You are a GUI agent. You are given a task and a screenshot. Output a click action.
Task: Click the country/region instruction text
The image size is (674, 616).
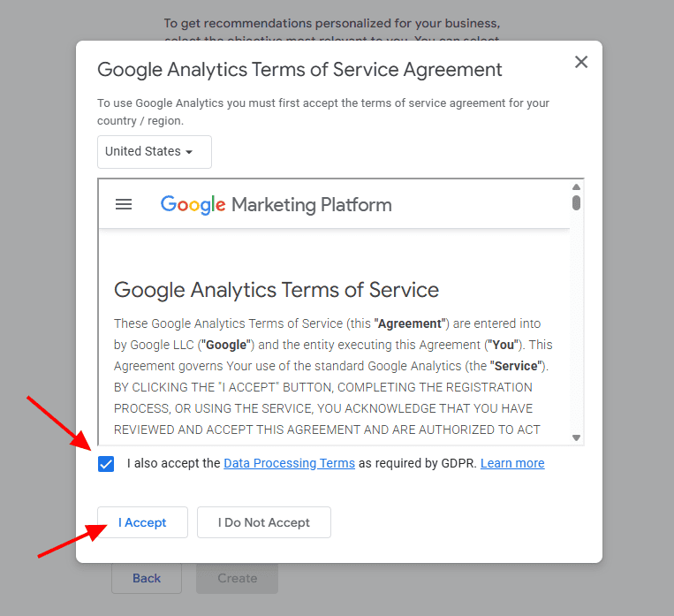tap(322, 111)
